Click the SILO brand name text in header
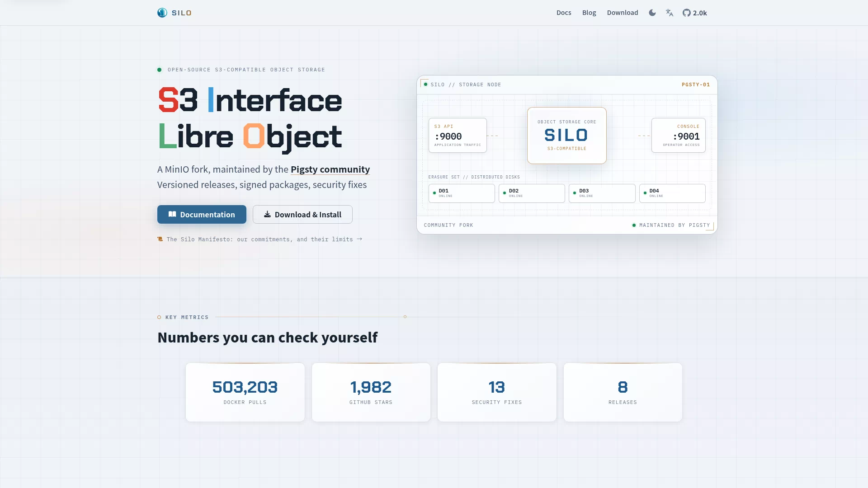Viewport: 868px width, 488px height. [182, 13]
